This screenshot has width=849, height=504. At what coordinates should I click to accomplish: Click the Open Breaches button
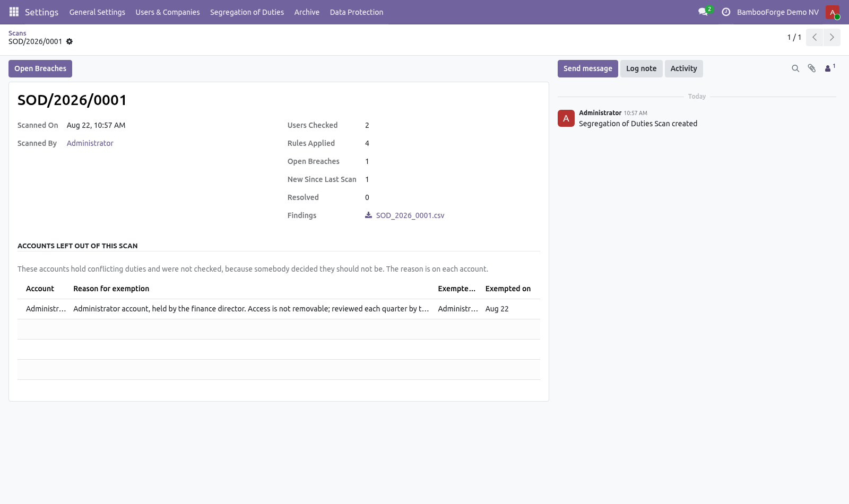(x=40, y=68)
